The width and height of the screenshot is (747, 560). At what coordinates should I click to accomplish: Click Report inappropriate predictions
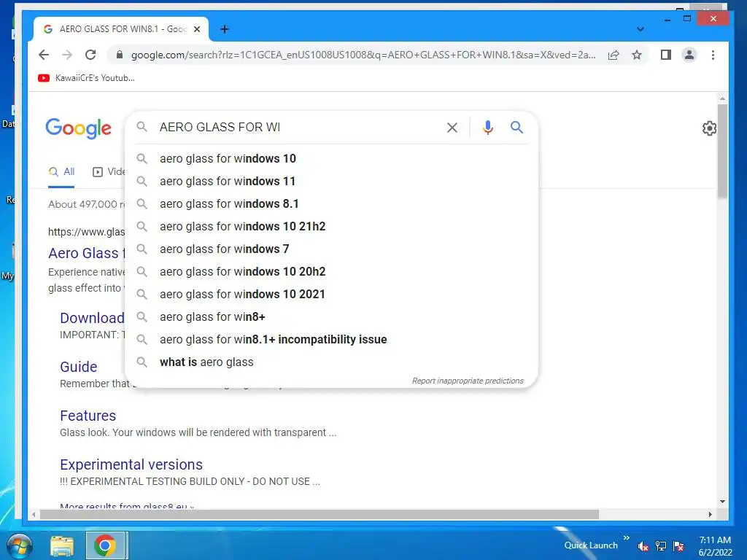(468, 381)
